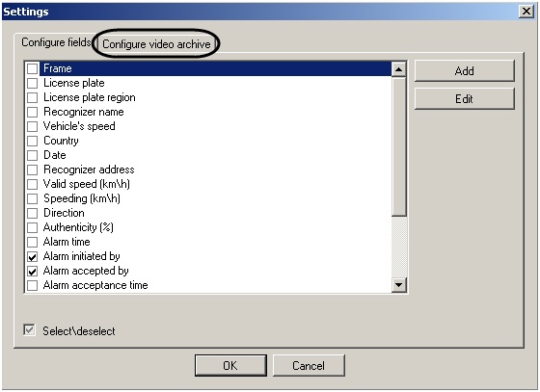Open the Configure fields tab
Viewport: 540px width, 392px height.
56,42
